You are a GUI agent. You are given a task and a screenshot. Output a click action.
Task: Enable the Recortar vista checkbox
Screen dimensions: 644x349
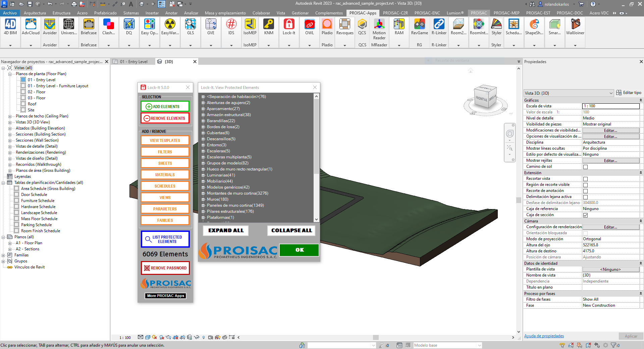(585, 179)
